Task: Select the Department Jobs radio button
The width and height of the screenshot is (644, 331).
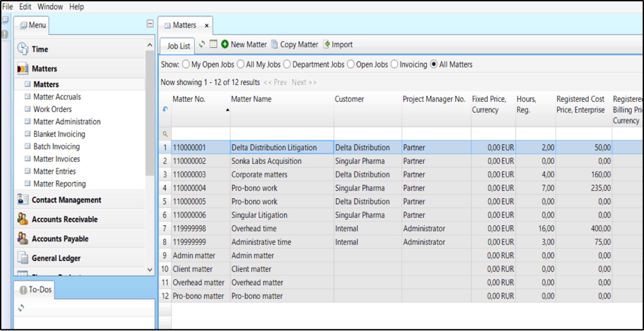Action: point(287,64)
